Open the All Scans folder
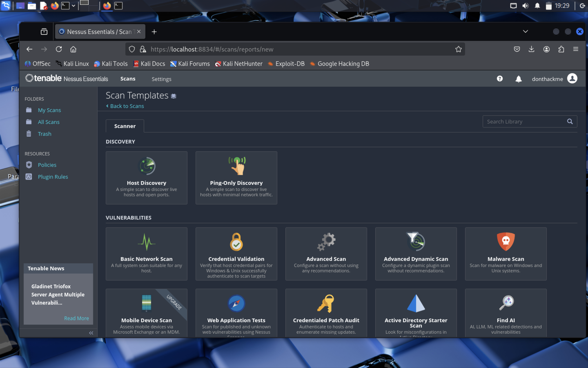 point(49,122)
